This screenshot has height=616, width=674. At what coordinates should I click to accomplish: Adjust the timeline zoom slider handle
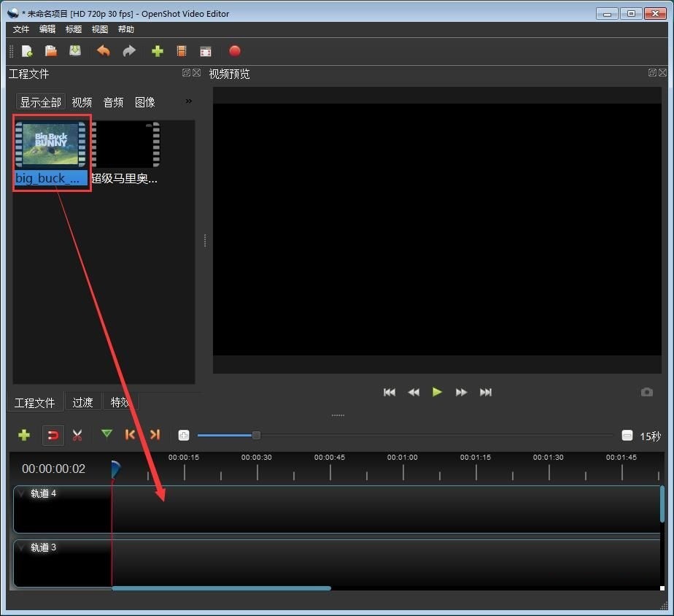[256, 435]
